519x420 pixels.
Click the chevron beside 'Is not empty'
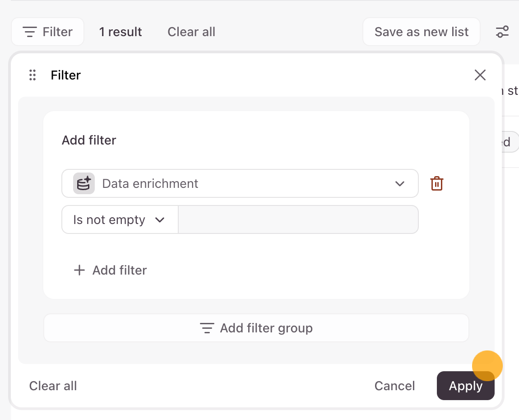click(x=160, y=220)
